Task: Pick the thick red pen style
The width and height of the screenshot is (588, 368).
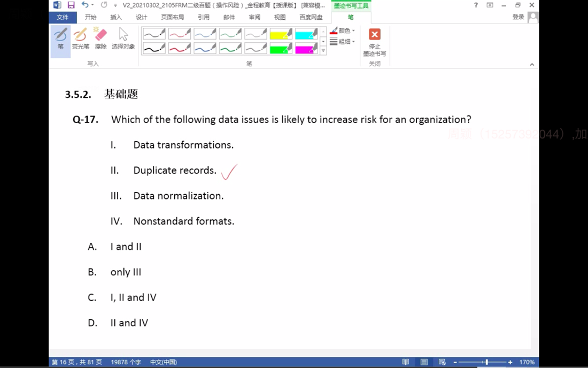Action: click(180, 48)
